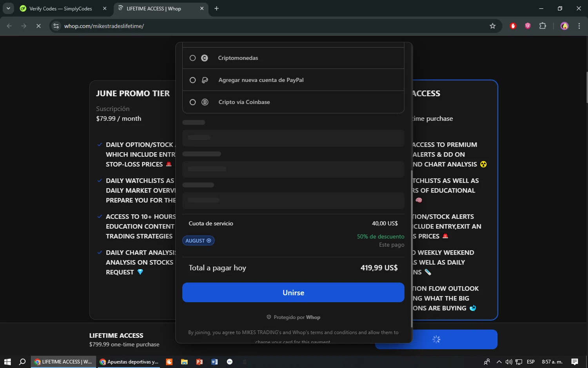Click the PayPal logo icon
The height and width of the screenshot is (368, 588).
coord(205,80)
